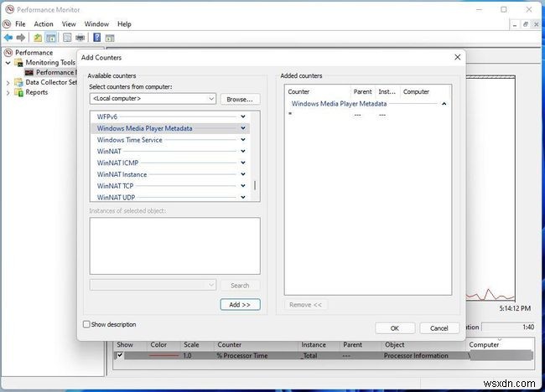Click the Monitoring Tools folder icon
The image size is (545, 392).
pyautogui.click(x=18, y=63)
